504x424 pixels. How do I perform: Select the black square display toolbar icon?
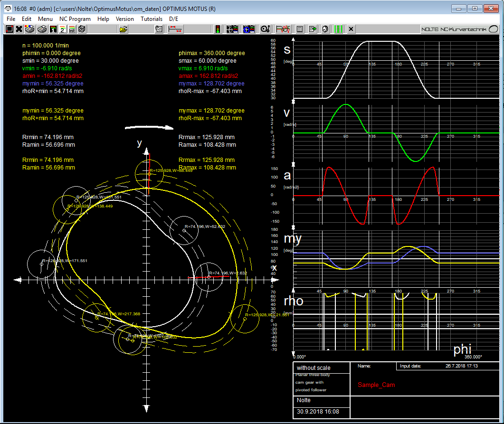point(10,29)
